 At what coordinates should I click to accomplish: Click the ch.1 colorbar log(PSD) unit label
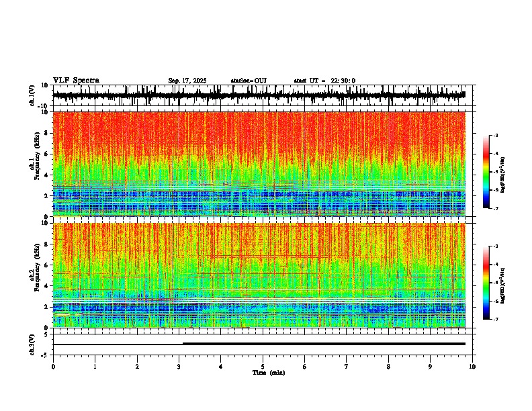[502, 175]
